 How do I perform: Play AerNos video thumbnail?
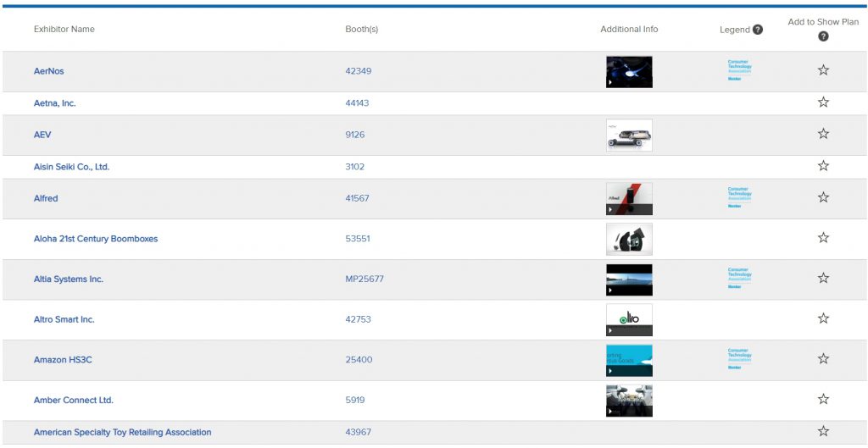coord(629,72)
